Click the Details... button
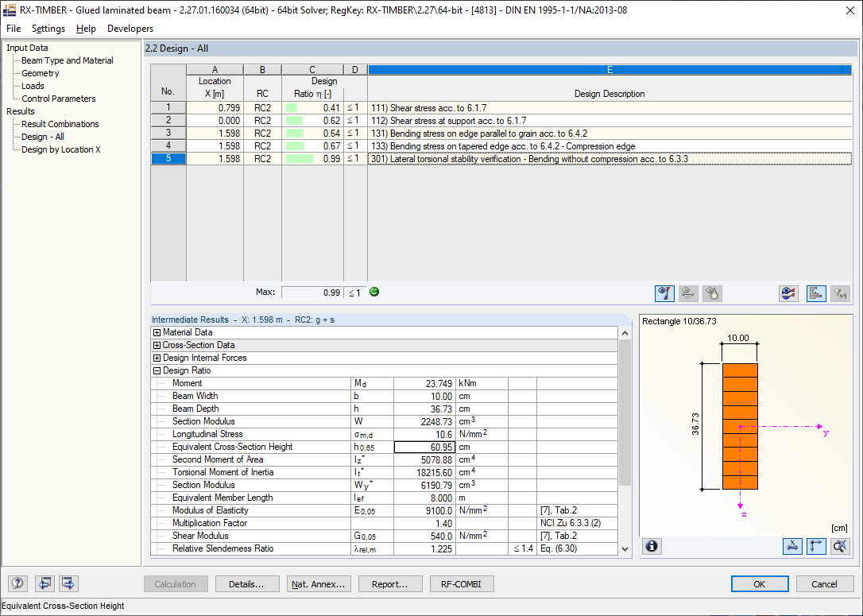Viewport: 863px width, 616px height. (246, 584)
